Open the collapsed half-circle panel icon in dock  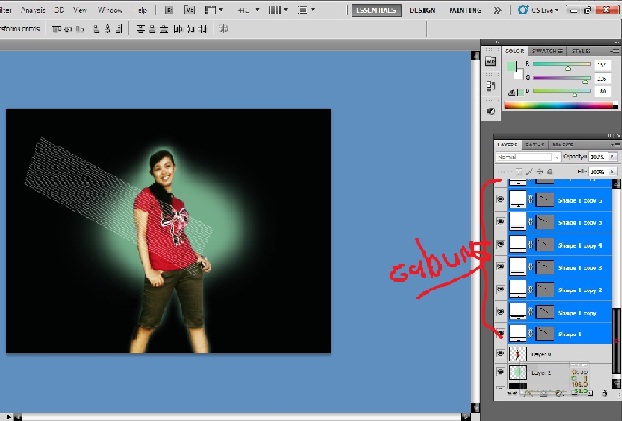pos(491,111)
